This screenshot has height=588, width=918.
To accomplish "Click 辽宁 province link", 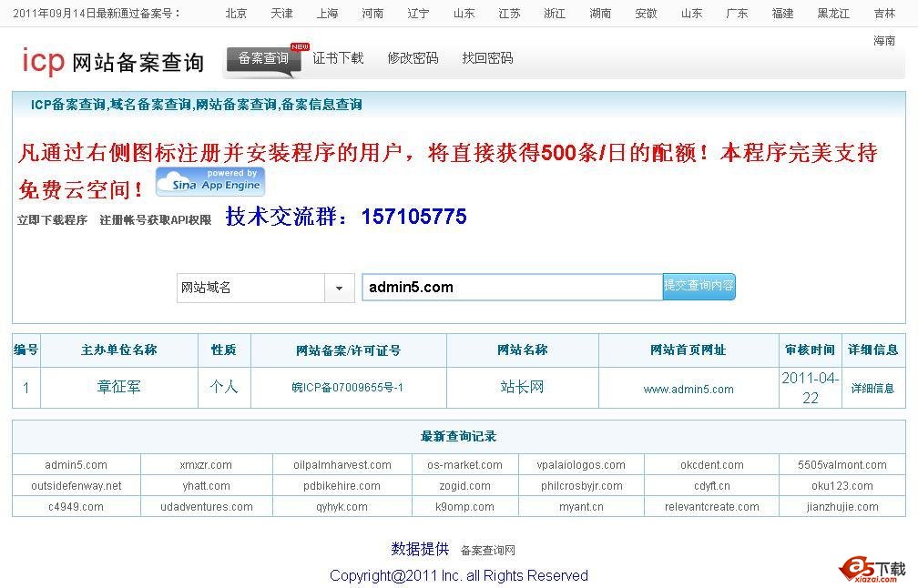I will [418, 13].
